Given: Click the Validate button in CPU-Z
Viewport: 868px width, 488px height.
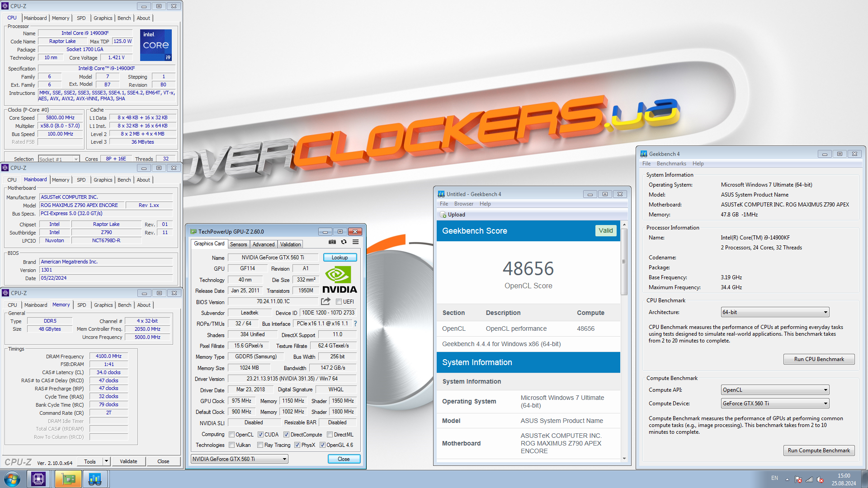Looking at the screenshot, I should click(128, 461).
